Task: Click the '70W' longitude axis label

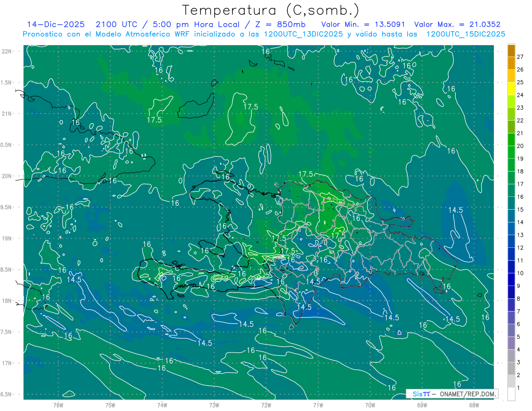Action: [x=370, y=405]
